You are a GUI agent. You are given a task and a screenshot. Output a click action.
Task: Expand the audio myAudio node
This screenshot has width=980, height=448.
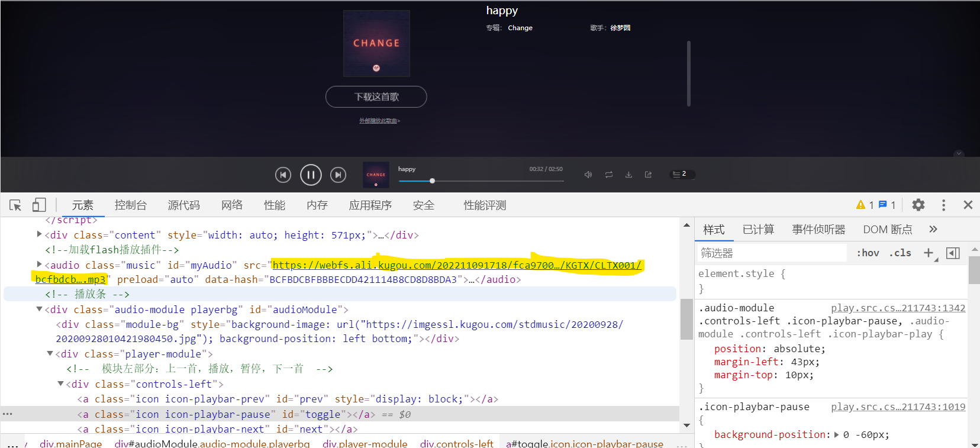39,265
